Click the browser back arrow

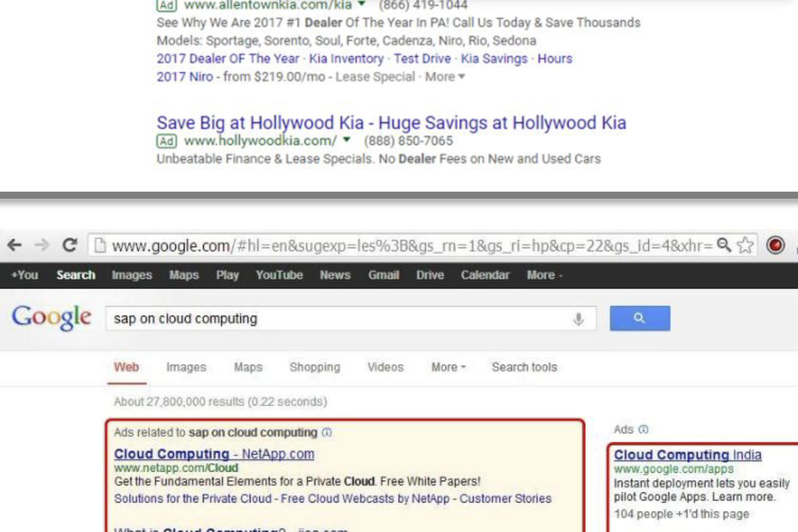(x=15, y=245)
